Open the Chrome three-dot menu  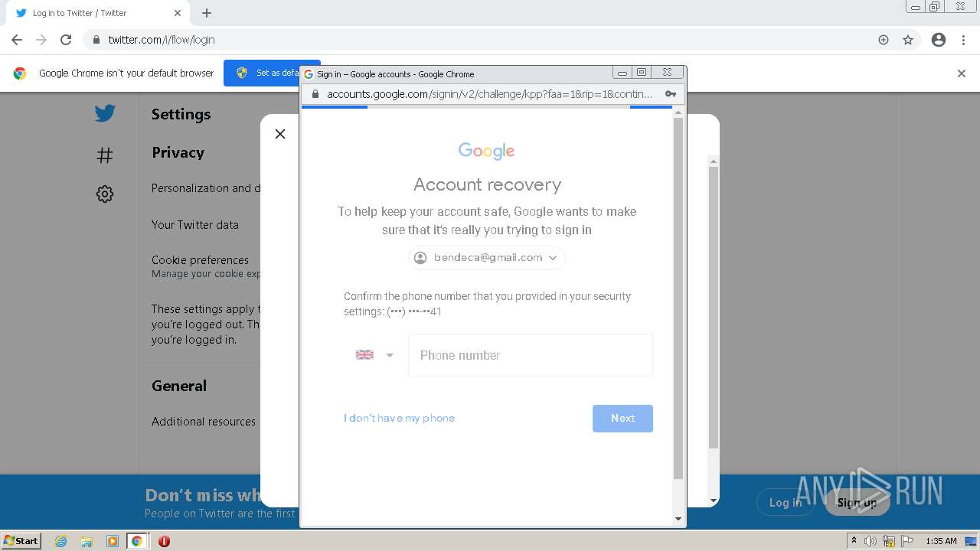pyautogui.click(x=964, y=40)
